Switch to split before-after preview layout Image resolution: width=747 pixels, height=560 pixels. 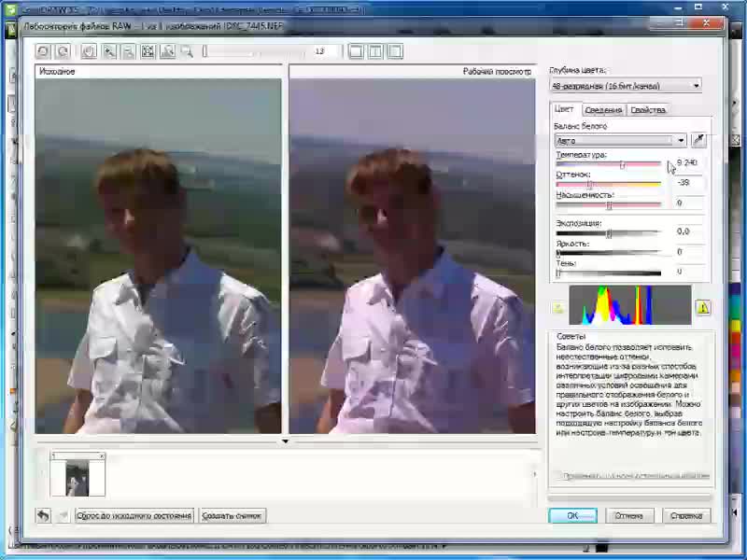coord(375,51)
